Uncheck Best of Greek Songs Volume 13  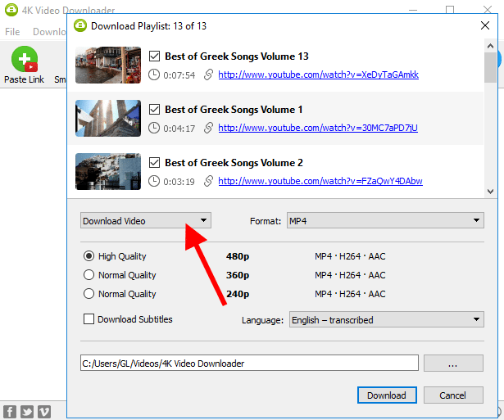tap(155, 56)
